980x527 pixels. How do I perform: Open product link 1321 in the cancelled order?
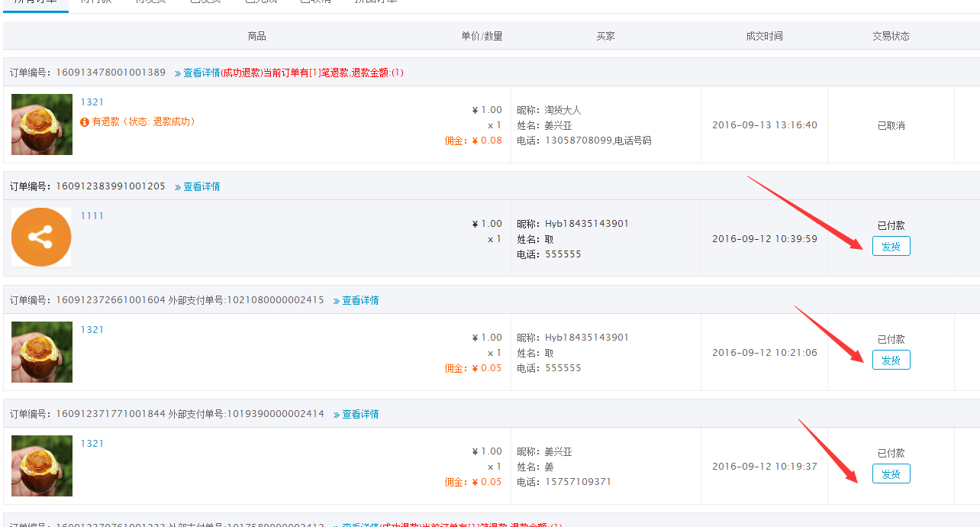click(92, 102)
